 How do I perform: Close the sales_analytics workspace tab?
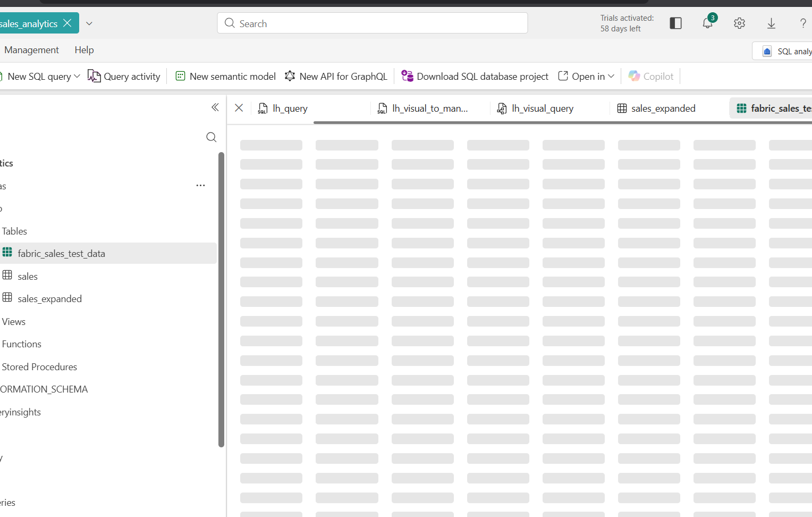click(67, 23)
